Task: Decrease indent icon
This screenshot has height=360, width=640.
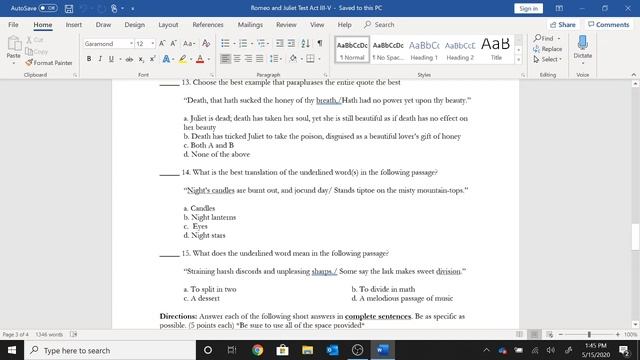Action: click(280, 43)
